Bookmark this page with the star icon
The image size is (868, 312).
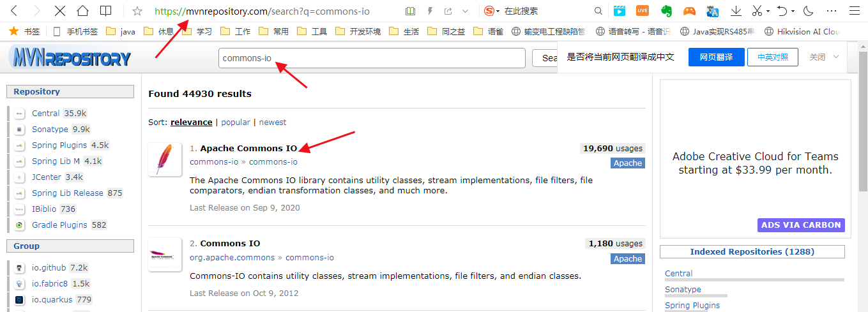pos(137,11)
